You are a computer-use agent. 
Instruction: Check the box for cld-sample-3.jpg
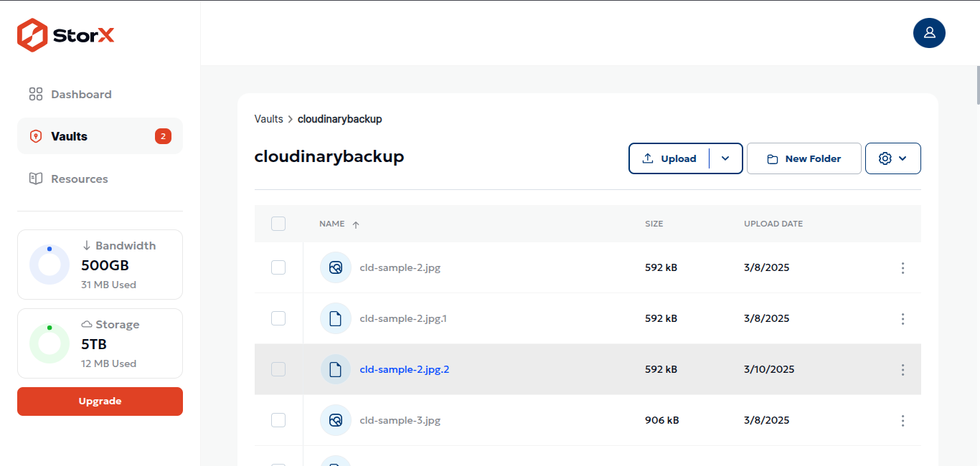click(x=278, y=420)
